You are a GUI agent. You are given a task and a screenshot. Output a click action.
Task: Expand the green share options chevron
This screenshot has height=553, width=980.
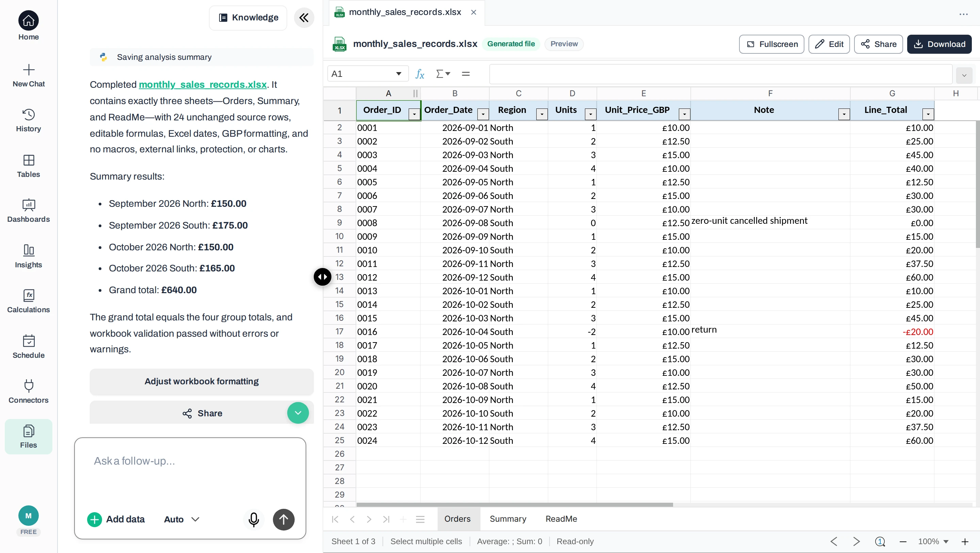(298, 413)
